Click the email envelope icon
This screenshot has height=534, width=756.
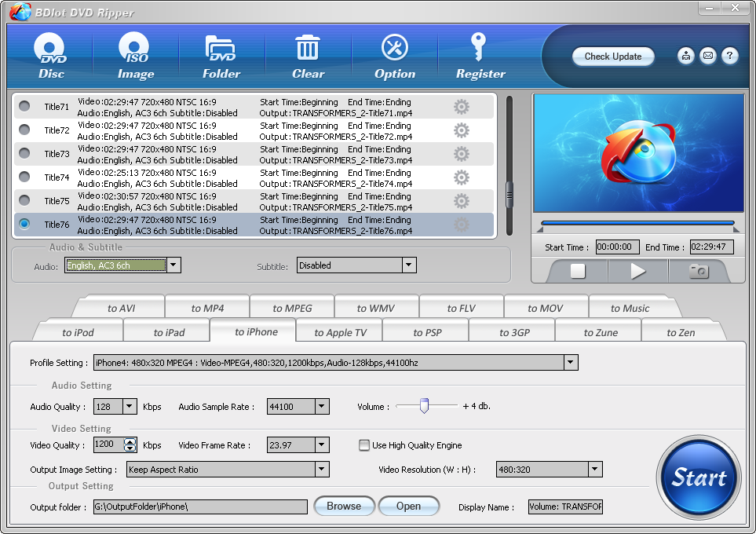[708, 56]
